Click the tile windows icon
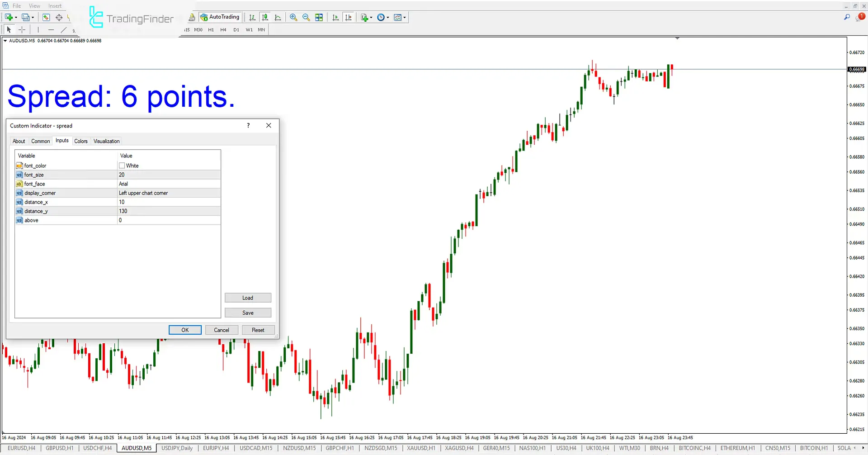Image resolution: width=868 pixels, height=455 pixels. click(319, 17)
